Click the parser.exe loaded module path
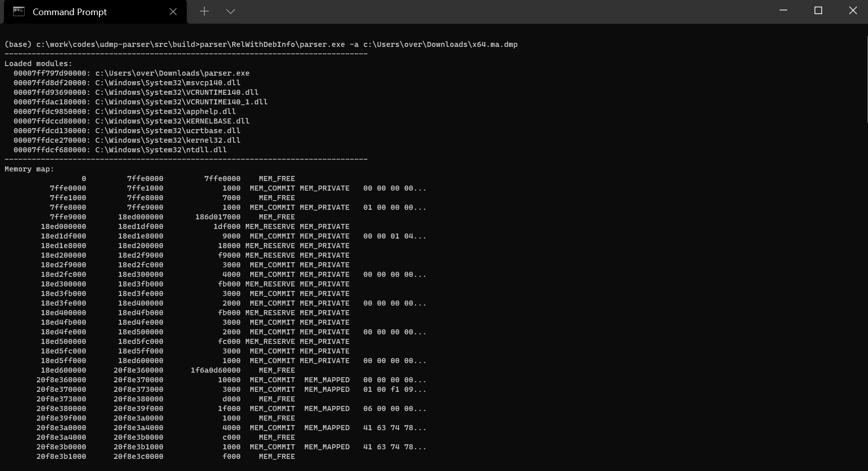This screenshot has height=471, width=868. (x=172, y=73)
